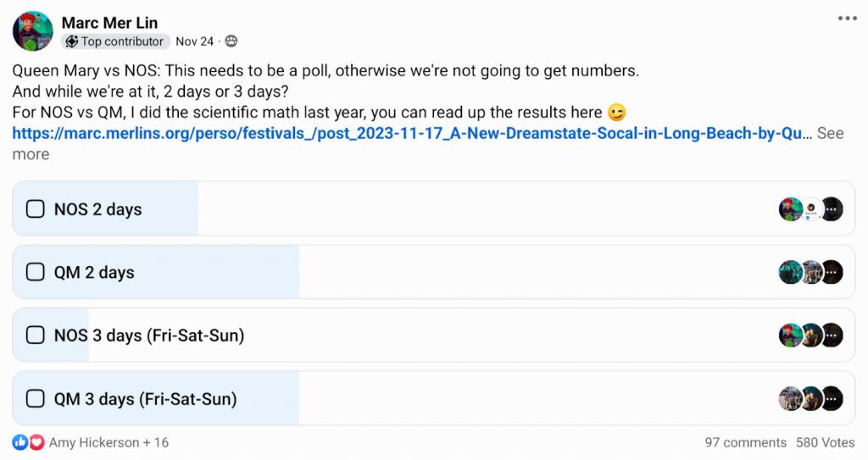868x460 pixels.
Task: Check the QM 2 days option
Action: 36,272
